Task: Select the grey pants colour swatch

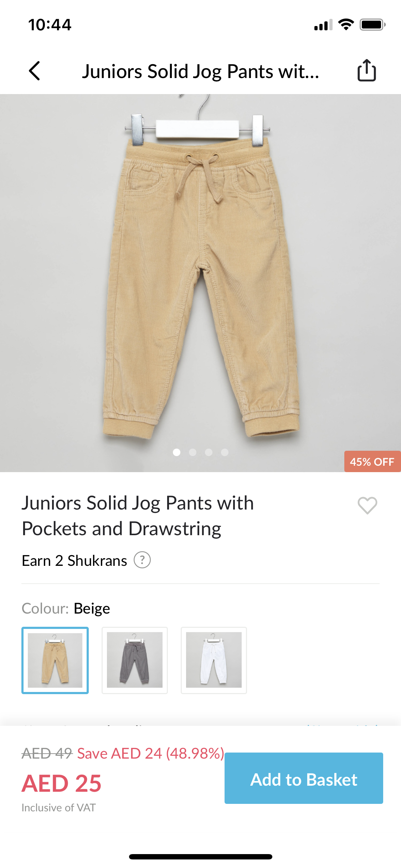Action: pyautogui.click(x=135, y=660)
